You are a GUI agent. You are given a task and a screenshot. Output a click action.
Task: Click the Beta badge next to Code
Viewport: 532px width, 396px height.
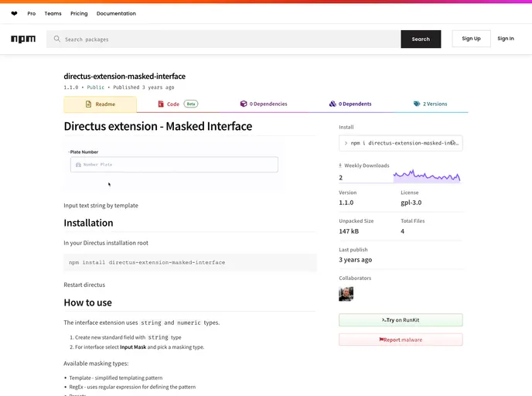(191, 104)
